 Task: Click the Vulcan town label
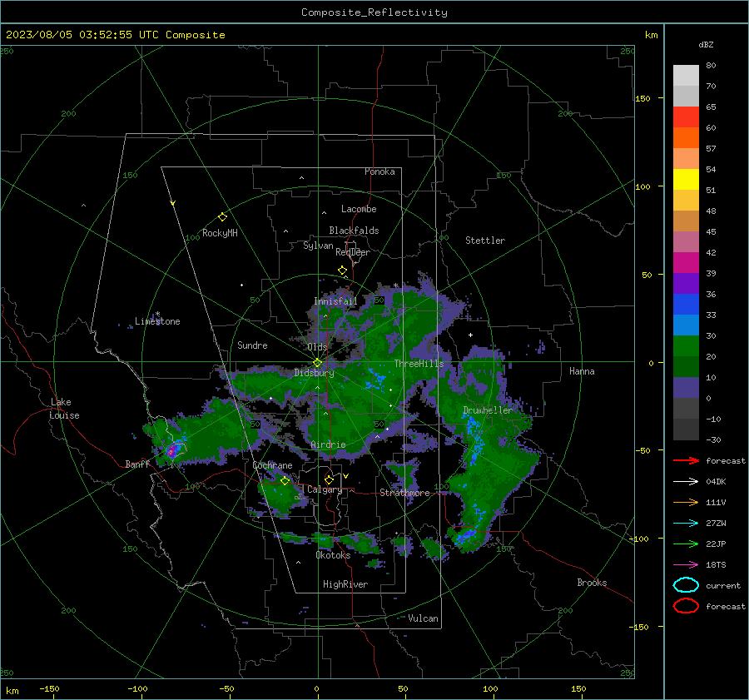point(423,618)
